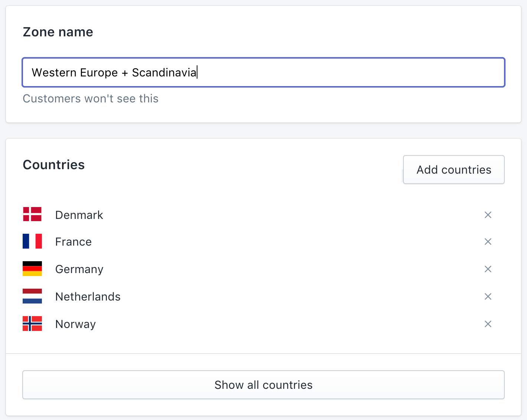Remove France from the zone

coord(488,242)
